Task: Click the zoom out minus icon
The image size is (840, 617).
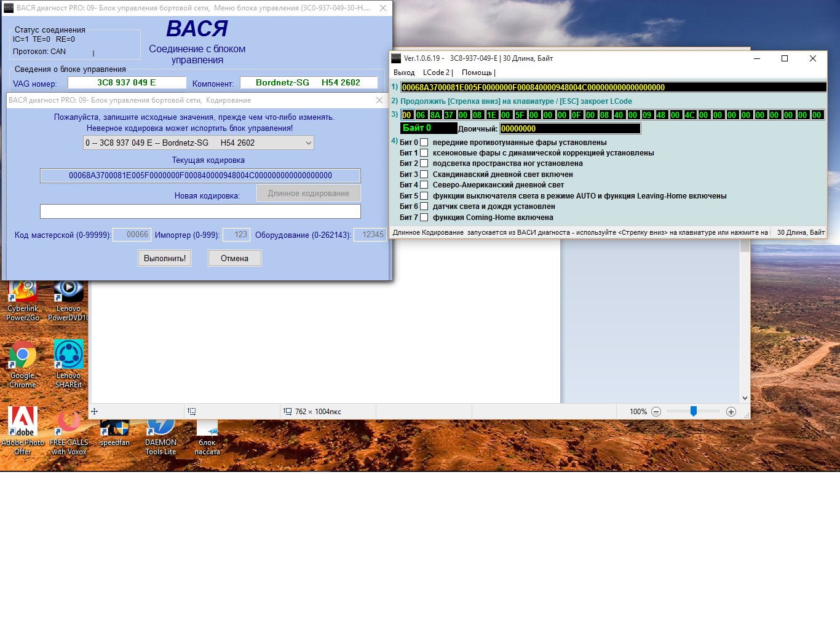Action: click(x=656, y=412)
